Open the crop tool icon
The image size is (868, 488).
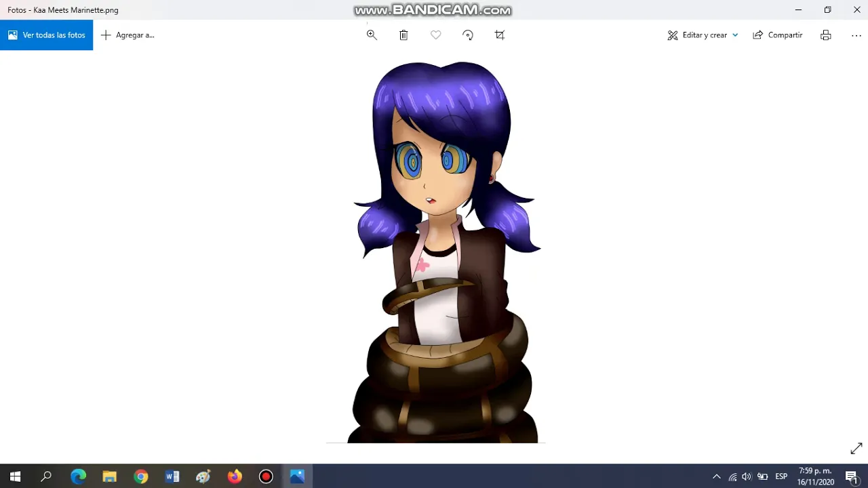(500, 35)
